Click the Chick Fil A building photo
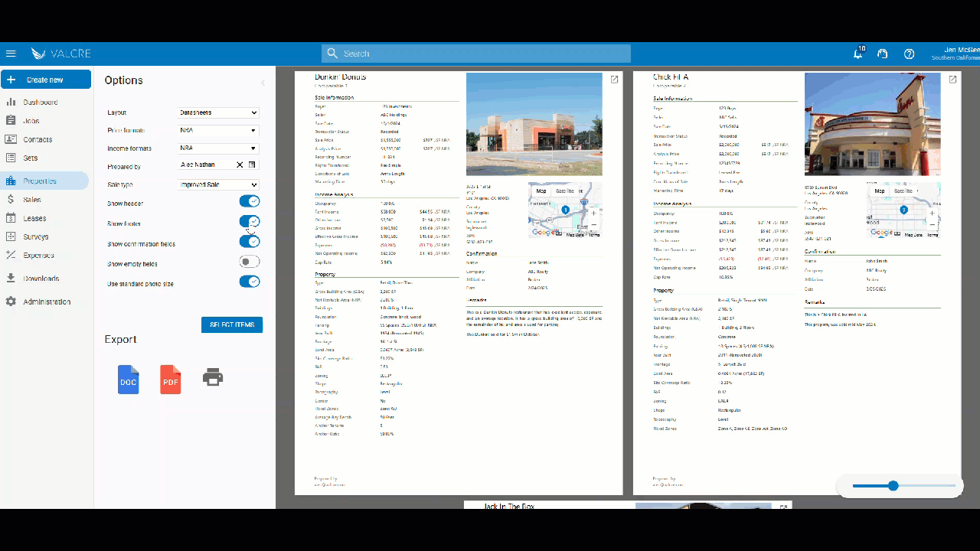This screenshot has height=551, width=980. [x=873, y=124]
